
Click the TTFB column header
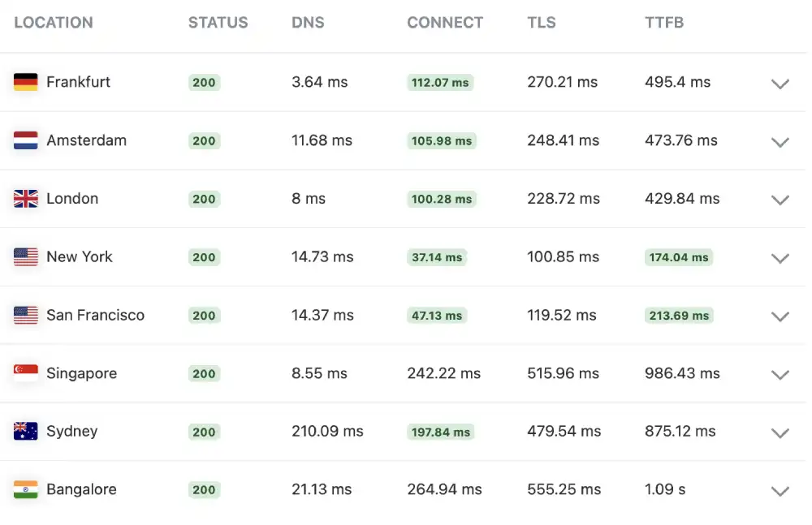[664, 23]
